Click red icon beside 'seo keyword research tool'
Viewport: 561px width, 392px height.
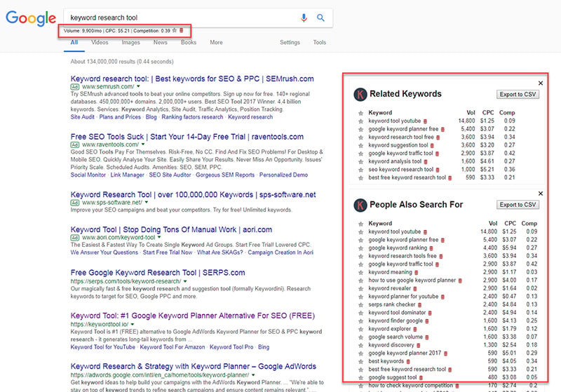[438, 170]
